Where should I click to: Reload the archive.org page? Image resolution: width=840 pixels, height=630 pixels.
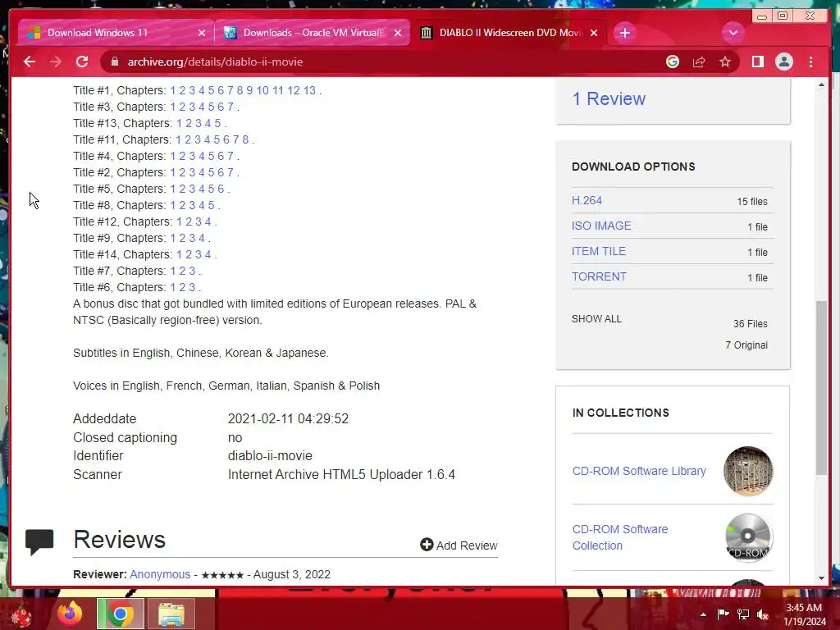click(82, 62)
